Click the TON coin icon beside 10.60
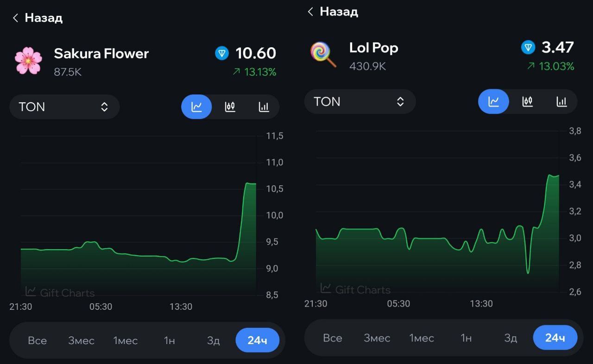 222,53
